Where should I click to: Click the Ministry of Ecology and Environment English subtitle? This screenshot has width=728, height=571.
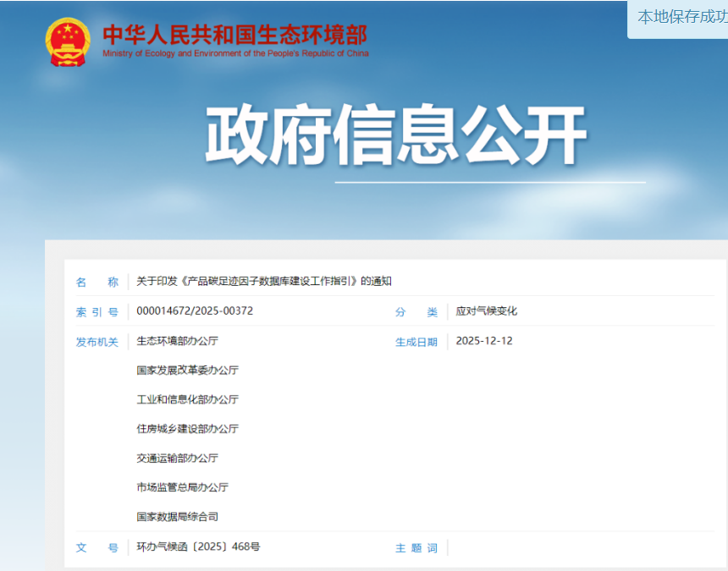(x=235, y=53)
